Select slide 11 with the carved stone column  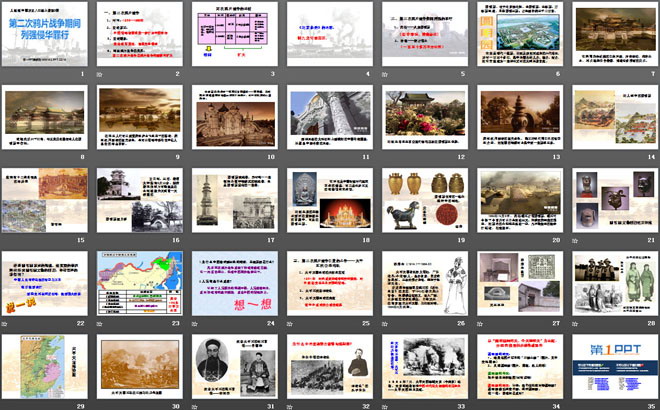pos(330,117)
